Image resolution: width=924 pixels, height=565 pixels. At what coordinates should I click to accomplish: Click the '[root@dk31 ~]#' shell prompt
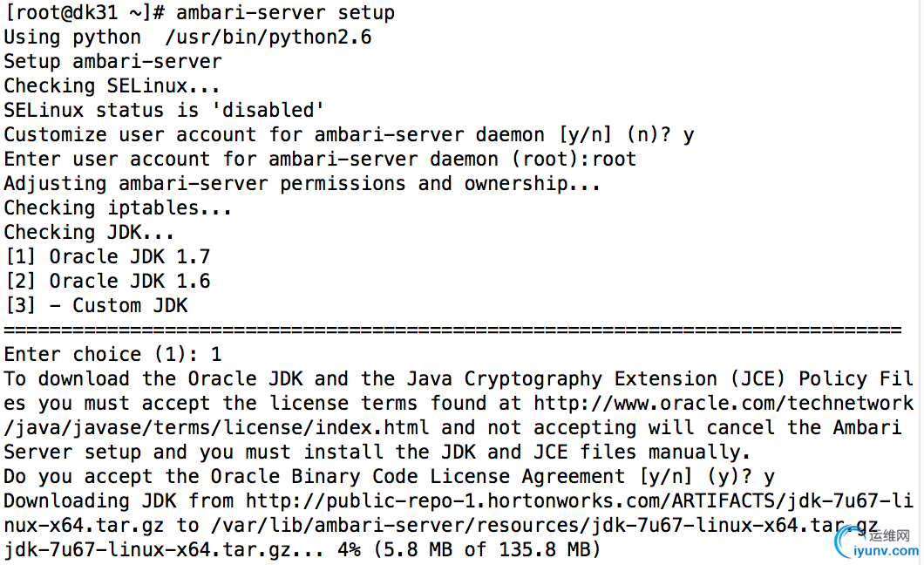point(85,12)
